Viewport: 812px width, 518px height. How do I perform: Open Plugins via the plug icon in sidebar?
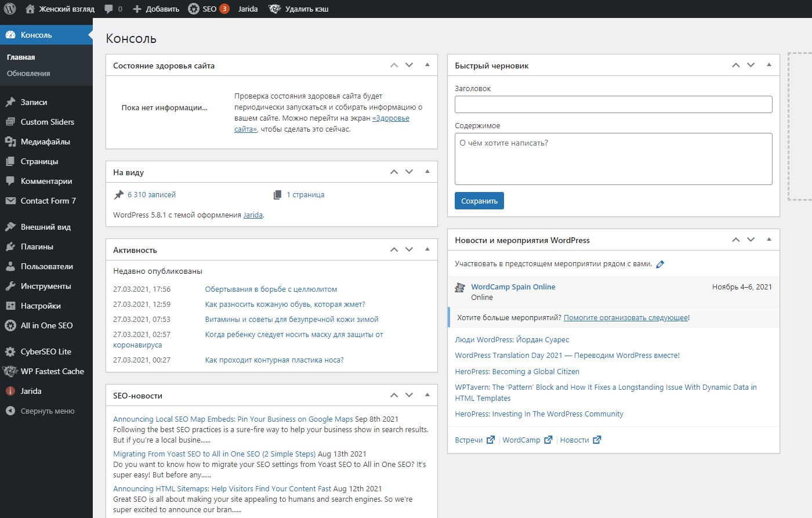click(x=10, y=247)
